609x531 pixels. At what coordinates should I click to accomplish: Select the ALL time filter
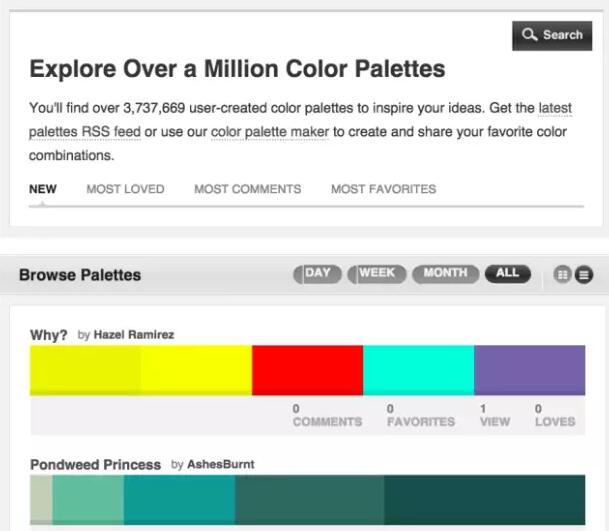click(x=507, y=274)
